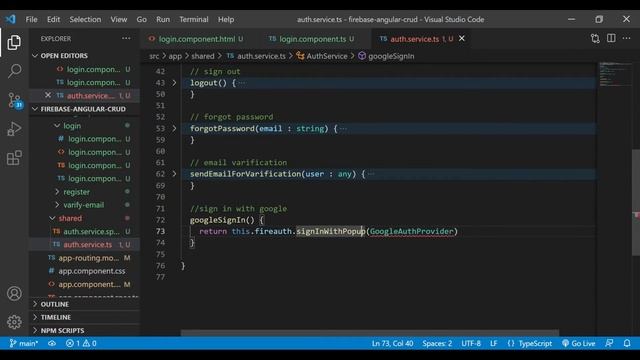This screenshot has height=360, width=640.
Task: Open the Go menu
Action: pyautogui.click(x=142, y=19)
